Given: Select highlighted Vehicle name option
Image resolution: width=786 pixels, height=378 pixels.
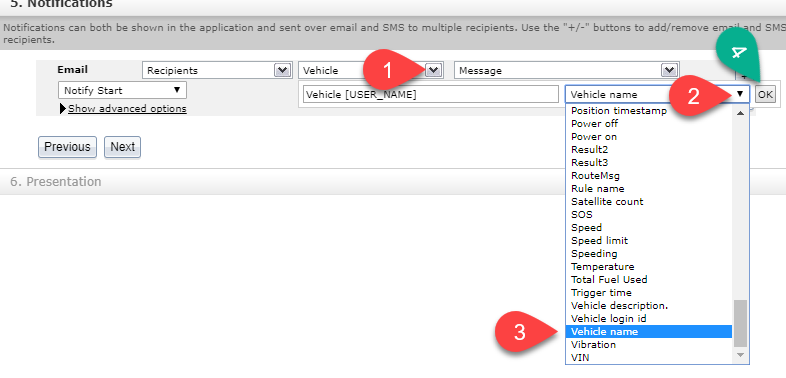Looking at the screenshot, I should (x=649, y=331).
